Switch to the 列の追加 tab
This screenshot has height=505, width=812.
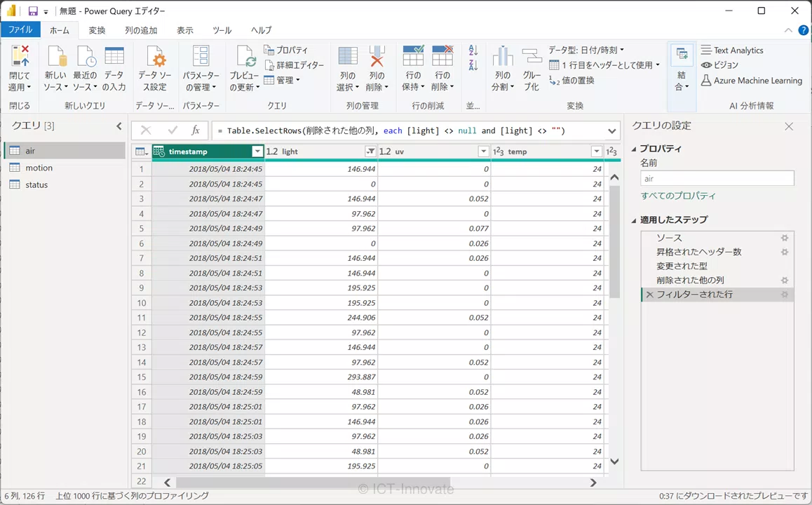[141, 30]
